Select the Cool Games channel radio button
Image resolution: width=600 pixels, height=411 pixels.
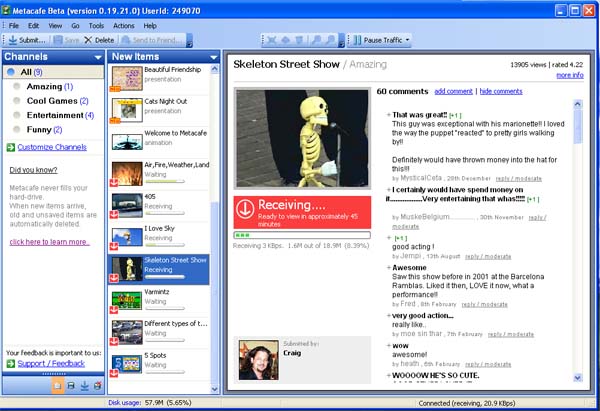click(16, 101)
